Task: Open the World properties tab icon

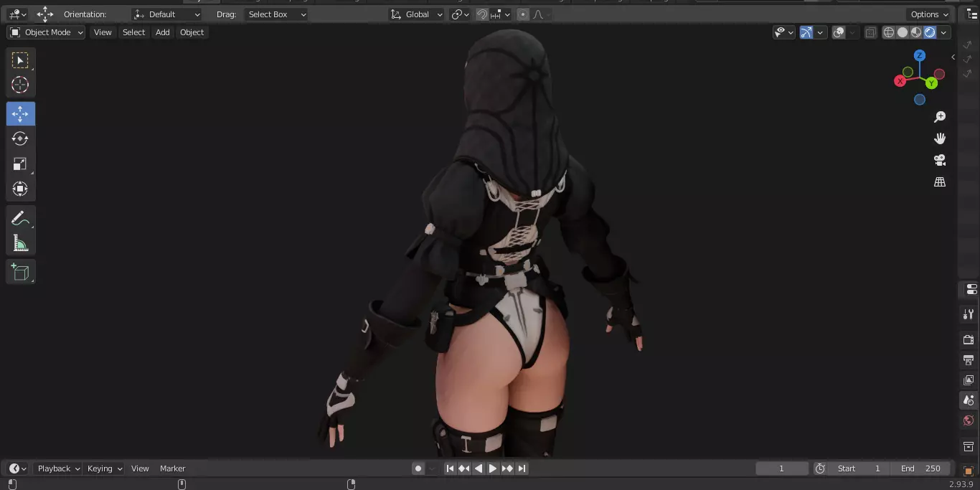Action: point(969,420)
